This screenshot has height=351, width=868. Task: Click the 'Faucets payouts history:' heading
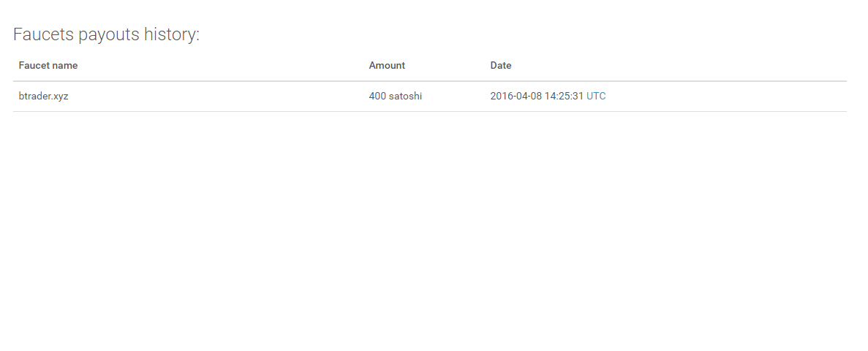click(x=106, y=34)
